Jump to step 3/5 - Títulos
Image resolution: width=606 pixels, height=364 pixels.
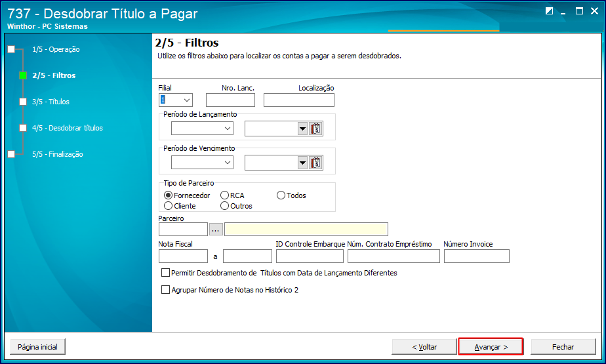pyautogui.click(x=51, y=102)
